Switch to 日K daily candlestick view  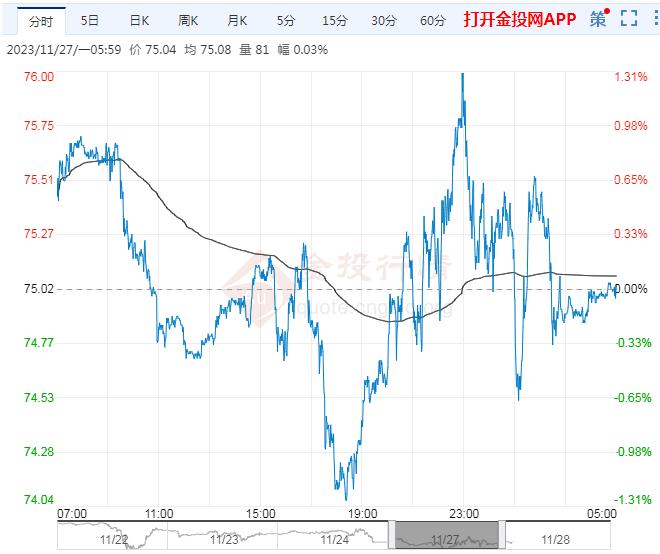click(139, 20)
